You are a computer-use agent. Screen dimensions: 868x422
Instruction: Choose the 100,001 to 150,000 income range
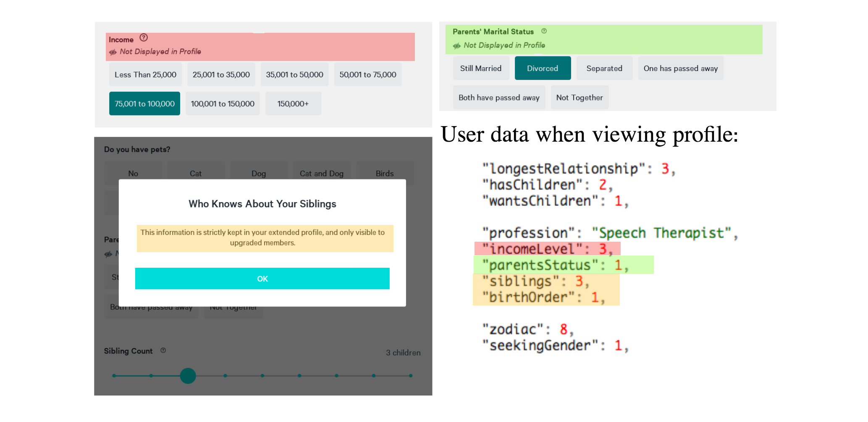(x=223, y=103)
